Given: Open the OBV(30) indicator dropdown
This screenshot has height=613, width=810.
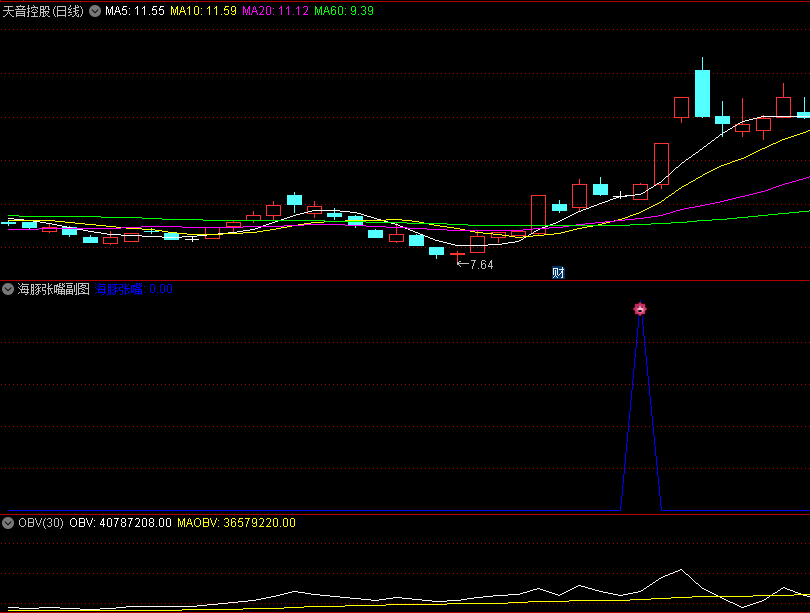Looking at the screenshot, I should (x=8, y=523).
